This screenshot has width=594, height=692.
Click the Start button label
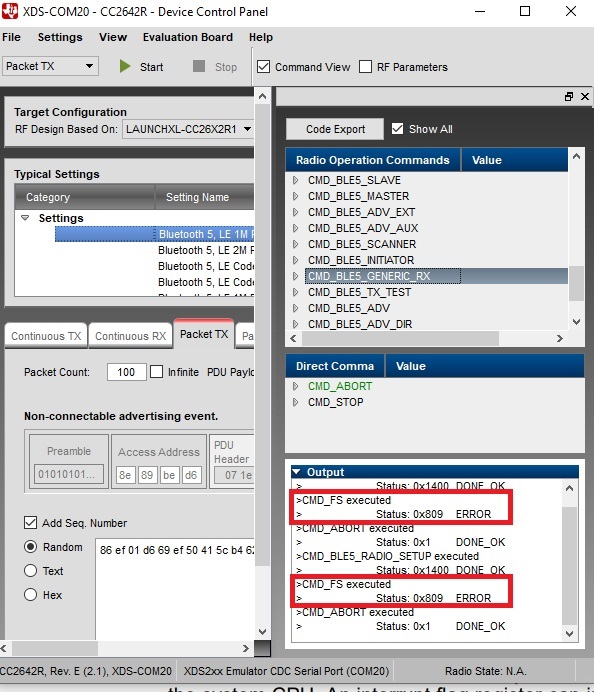tap(151, 67)
